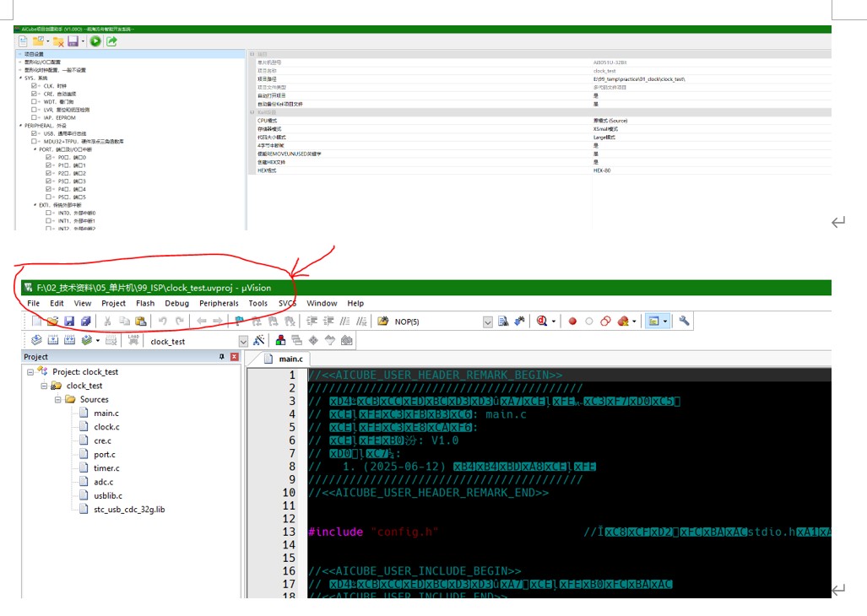Click the Undo arrow in µVision toolbar
The width and height of the screenshot is (867, 616).
coord(163,322)
